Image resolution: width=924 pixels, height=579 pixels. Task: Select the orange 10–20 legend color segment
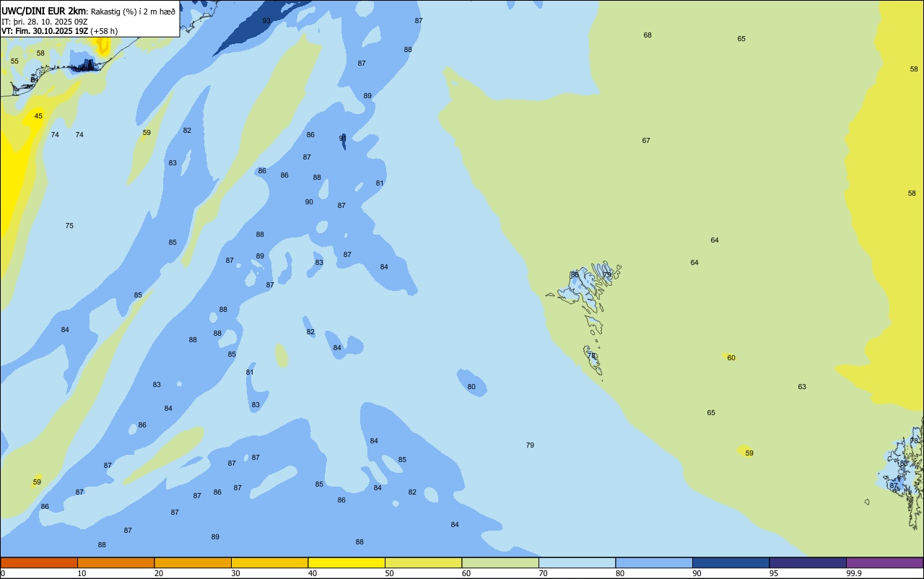(x=115, y=562)
